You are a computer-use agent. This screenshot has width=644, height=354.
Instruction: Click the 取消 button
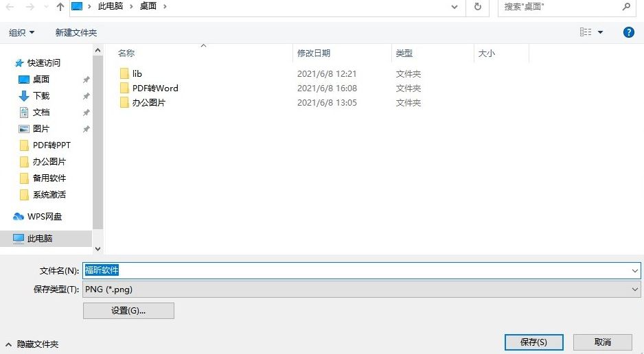coord(603,342)
